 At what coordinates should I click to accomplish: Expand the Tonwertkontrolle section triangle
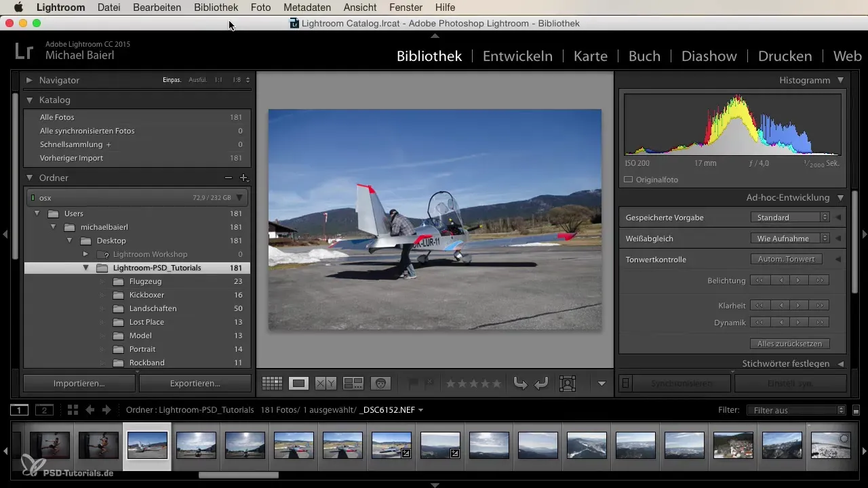[838, 259]
